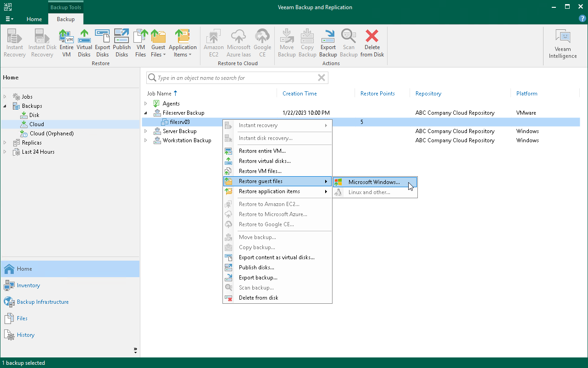
Task: Open the Application Items ribbon dropdown
Action: point(183,43)
